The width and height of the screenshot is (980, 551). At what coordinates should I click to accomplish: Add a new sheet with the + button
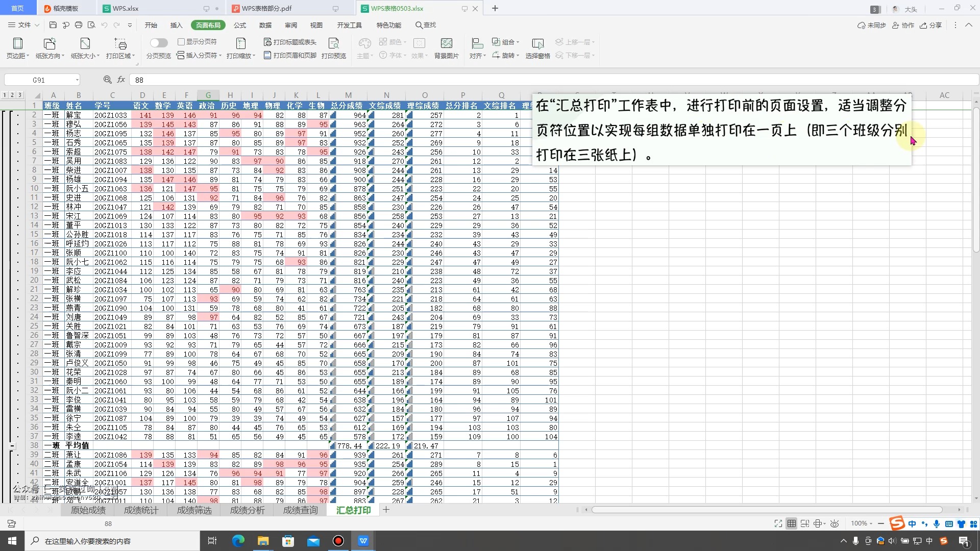coord(386,510)
